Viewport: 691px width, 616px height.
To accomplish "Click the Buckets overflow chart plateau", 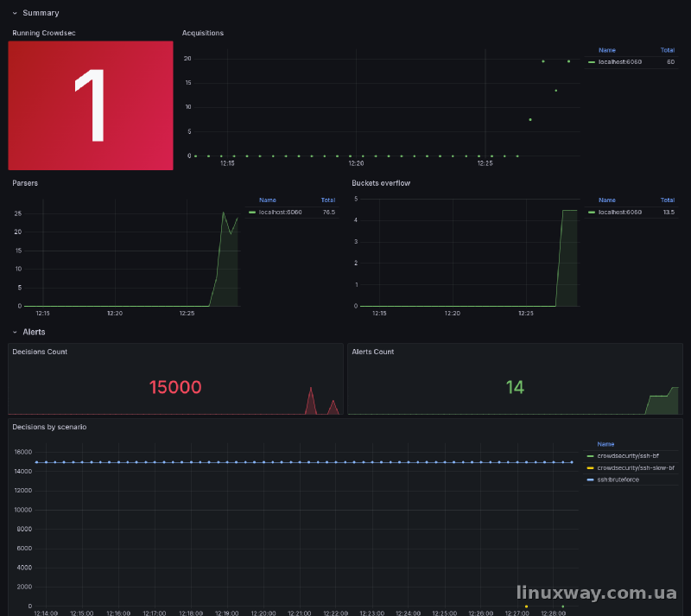I will pos(569,211).
